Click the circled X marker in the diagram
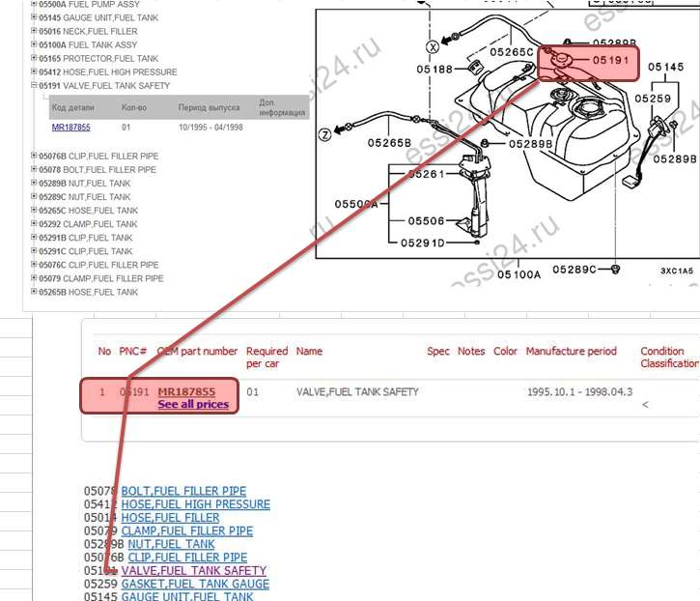 [433, 46]
